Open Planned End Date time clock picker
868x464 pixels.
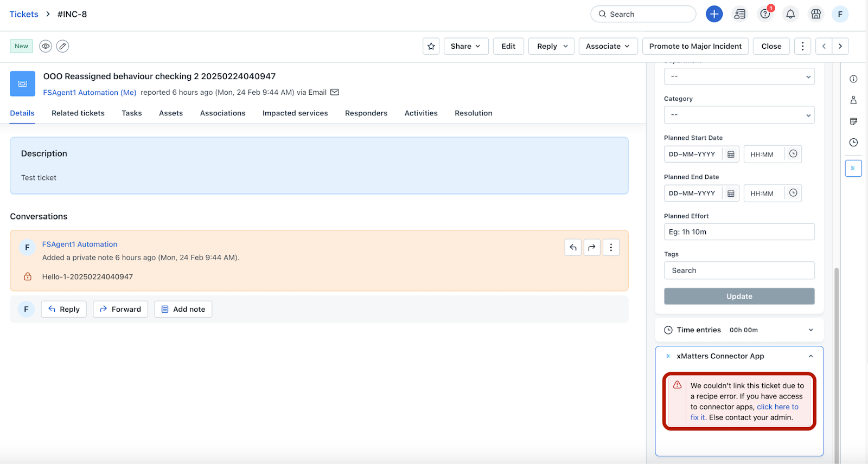pyautogui.click(x=793, y=193)
